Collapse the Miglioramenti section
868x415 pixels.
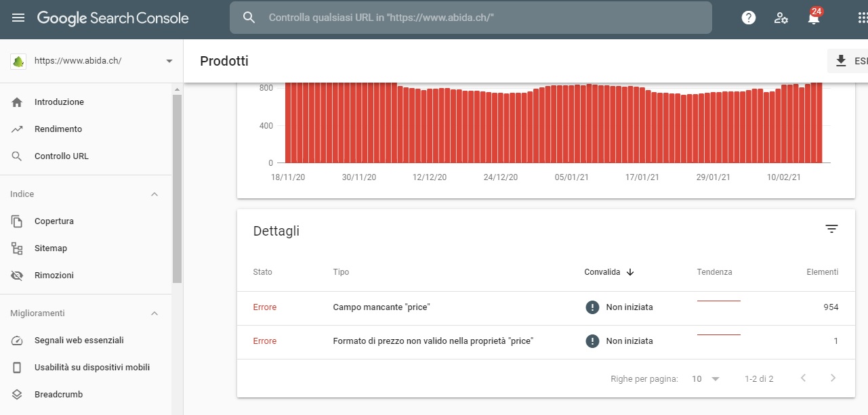coord(154,313)
